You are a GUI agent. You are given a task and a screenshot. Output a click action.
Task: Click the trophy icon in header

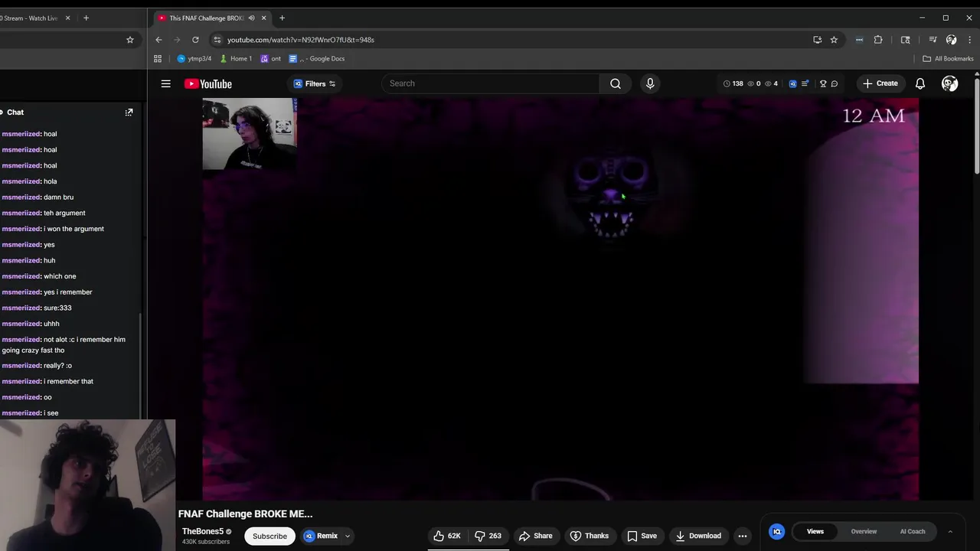click(823, 83)
